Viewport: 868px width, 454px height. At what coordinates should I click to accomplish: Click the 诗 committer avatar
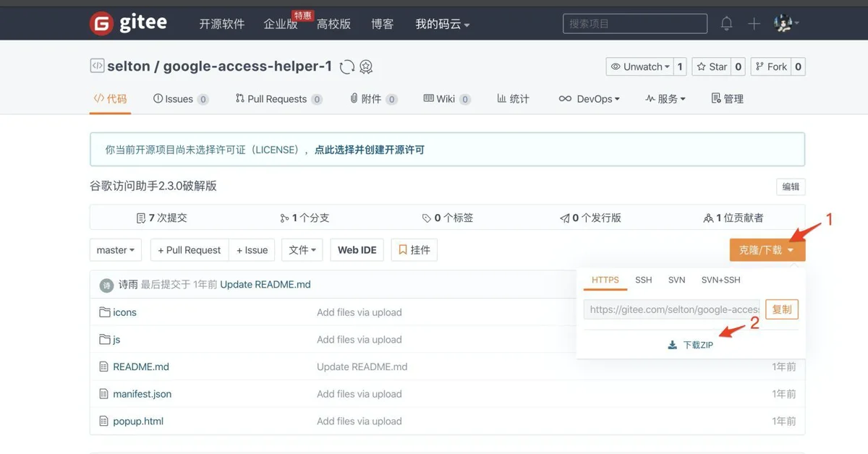(106, 285)
